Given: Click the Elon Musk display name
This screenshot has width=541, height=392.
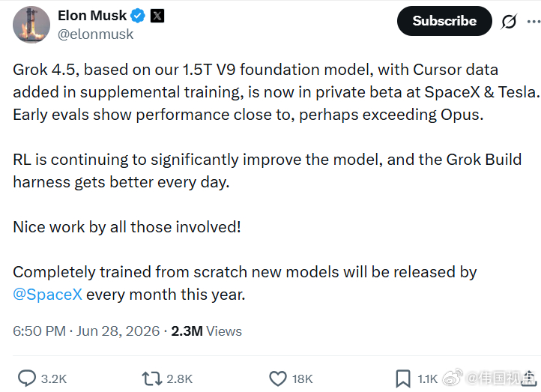Looking at the screenshot, I should 92,16.
